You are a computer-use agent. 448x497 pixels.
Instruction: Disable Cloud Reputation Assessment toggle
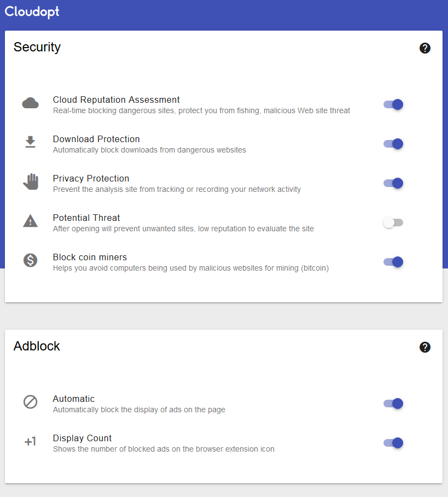393,104
